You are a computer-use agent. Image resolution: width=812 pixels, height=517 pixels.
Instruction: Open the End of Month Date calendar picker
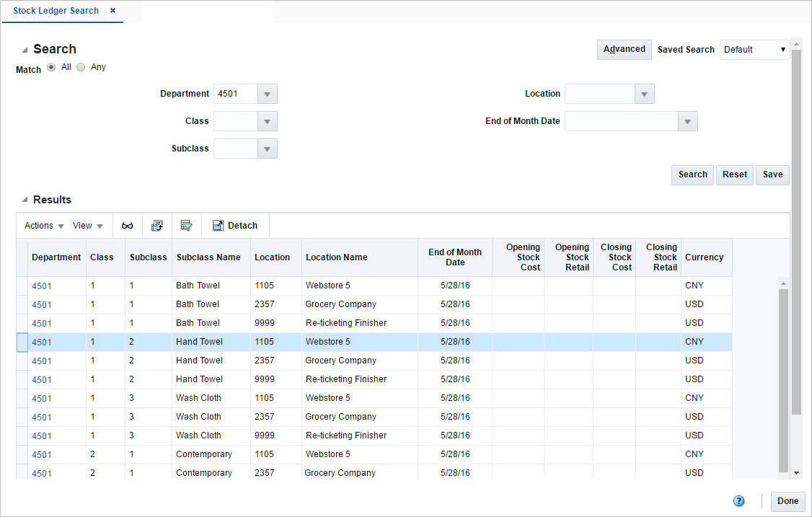pyautogui.click(x=687, y=120)
